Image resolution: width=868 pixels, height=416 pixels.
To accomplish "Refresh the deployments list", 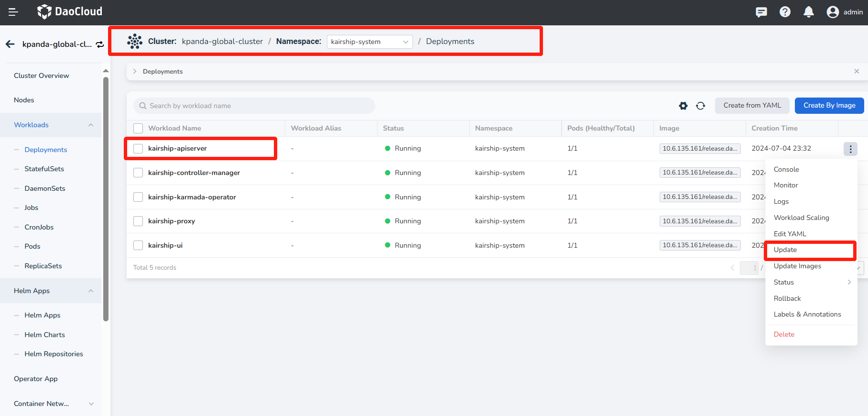I will click(700, 106).
